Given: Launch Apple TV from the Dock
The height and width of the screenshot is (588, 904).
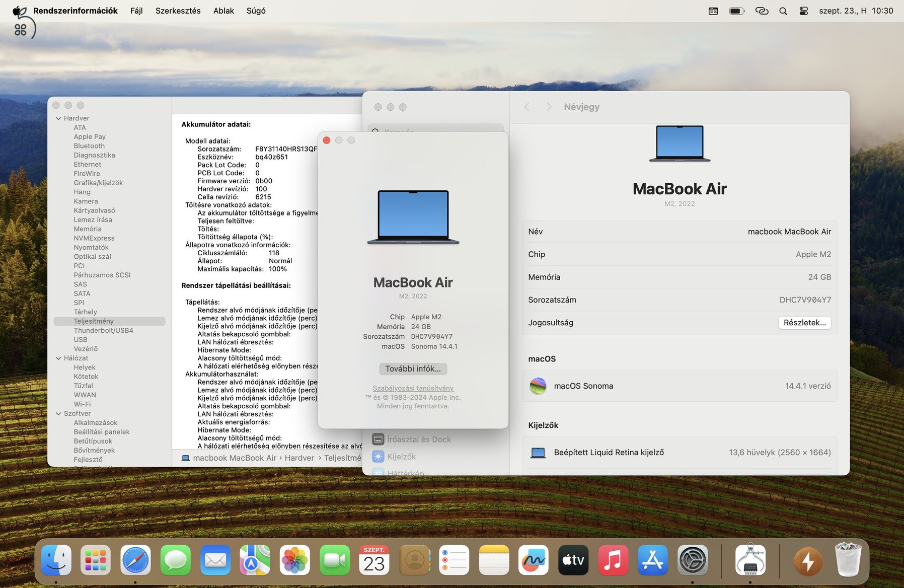Looking at the screenshot, I should click(573, 560).
